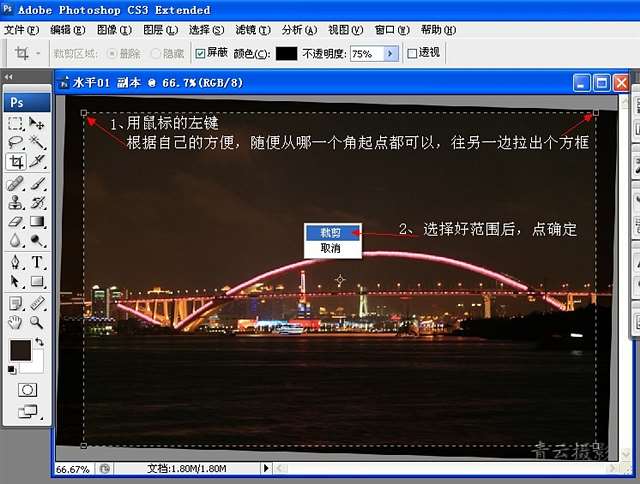This screenshot has width=640, height=484.
Task: Toggle Quick Mask mode
Action: click(27, 390)
